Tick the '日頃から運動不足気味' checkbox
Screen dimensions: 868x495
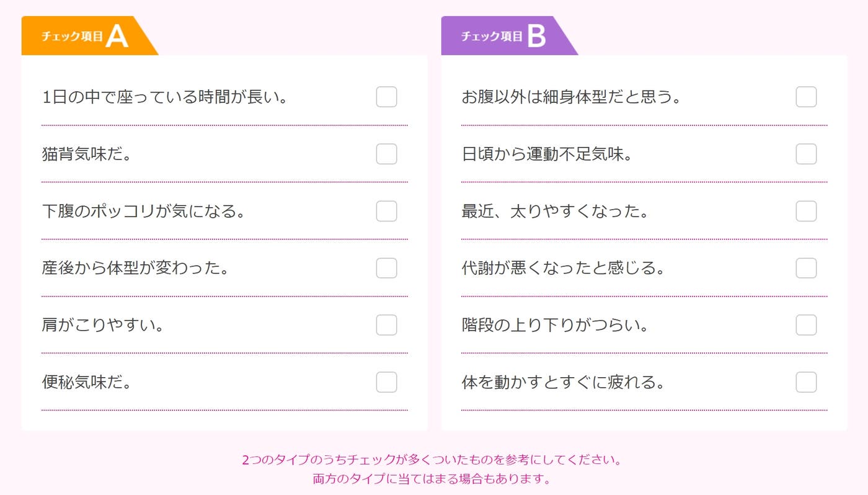806,154
